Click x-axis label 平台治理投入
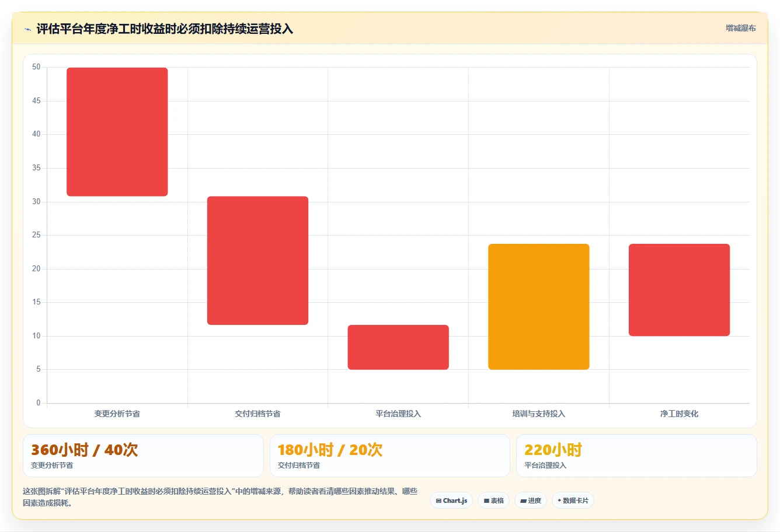 tap(398, 414)
